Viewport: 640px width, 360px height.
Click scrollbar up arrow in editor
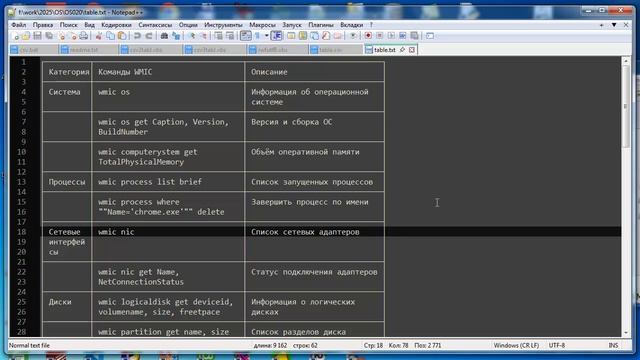(625, 61)
